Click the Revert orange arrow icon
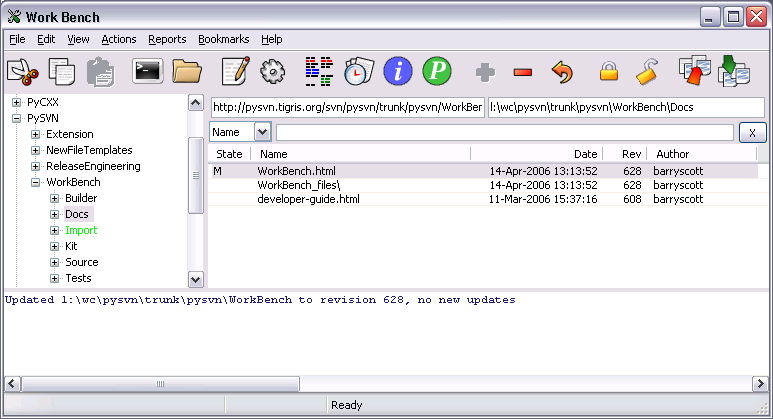 562,72
